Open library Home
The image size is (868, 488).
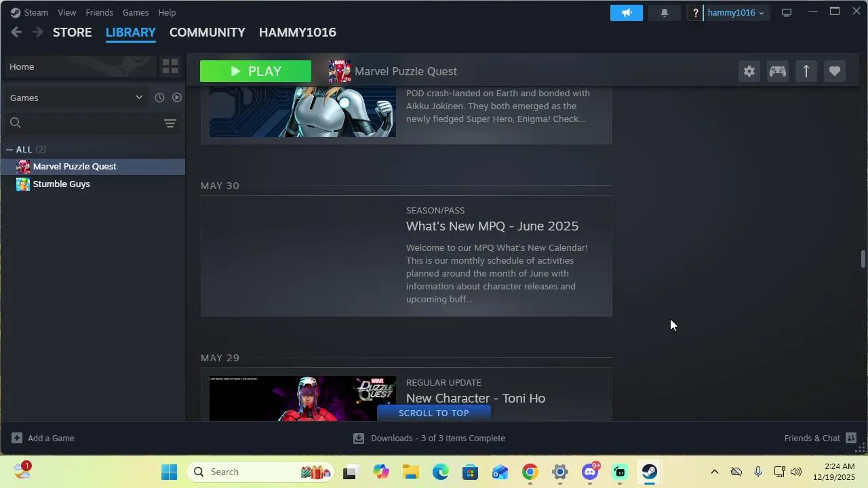[81, 66]
